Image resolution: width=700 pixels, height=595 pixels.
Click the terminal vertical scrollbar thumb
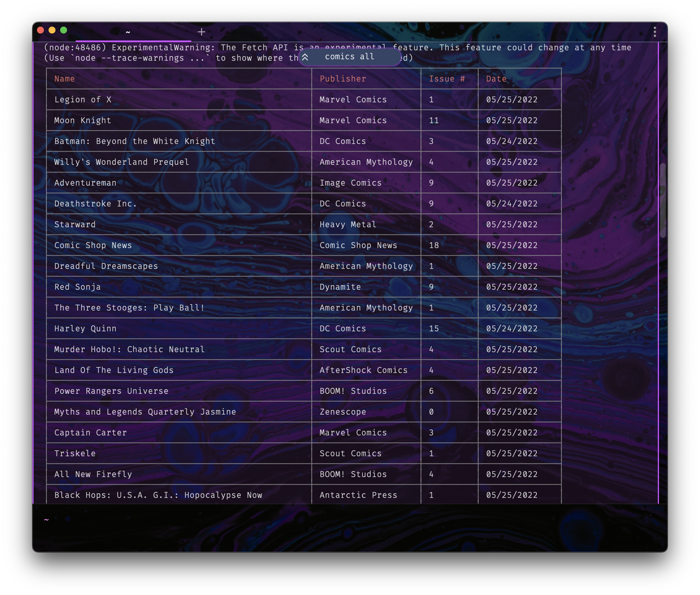[662, 200]
